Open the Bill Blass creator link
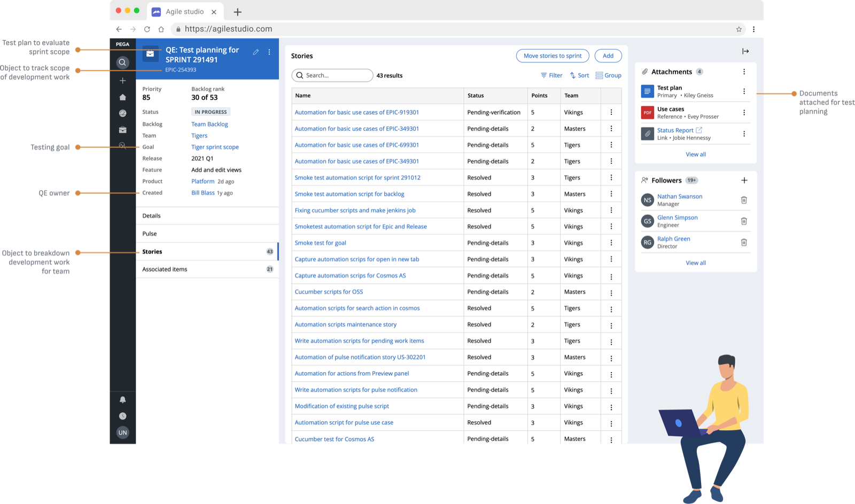 203,193
